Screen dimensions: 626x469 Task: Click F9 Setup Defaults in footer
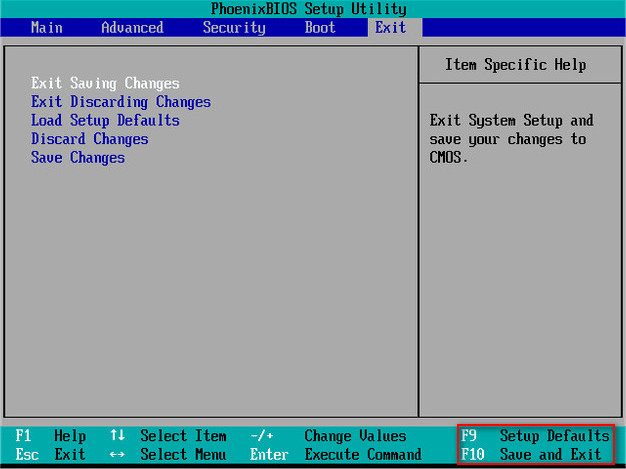pos(535,436)
